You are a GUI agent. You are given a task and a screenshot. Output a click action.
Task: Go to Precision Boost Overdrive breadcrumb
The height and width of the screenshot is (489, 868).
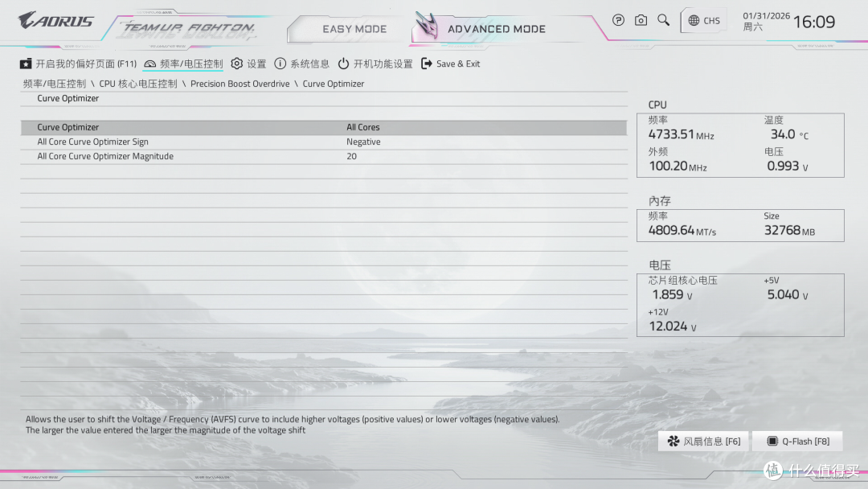click(240, 84)
